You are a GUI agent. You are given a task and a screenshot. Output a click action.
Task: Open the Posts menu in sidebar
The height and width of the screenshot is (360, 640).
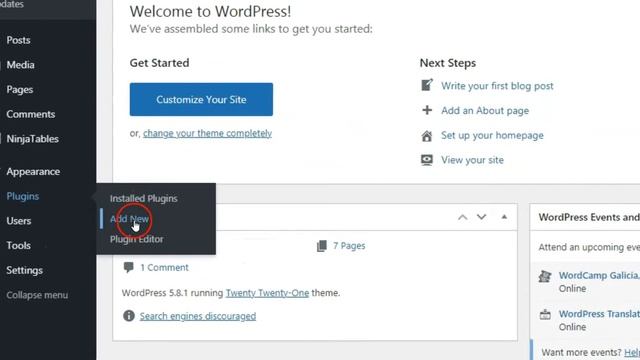point(18,40)
